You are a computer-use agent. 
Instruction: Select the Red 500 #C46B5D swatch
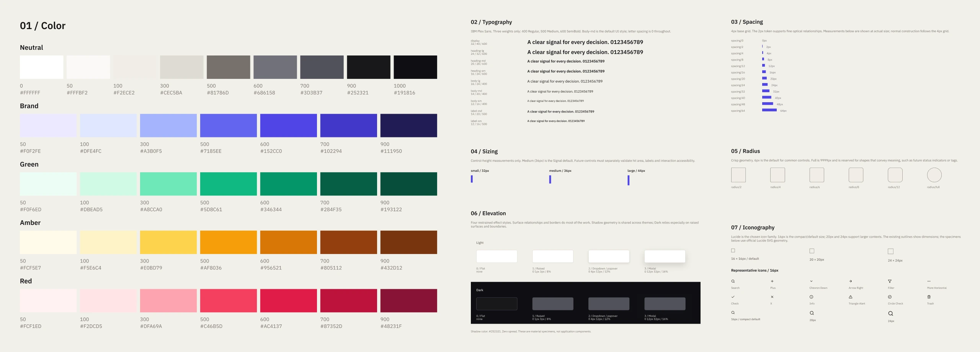(x=229, y=301)
